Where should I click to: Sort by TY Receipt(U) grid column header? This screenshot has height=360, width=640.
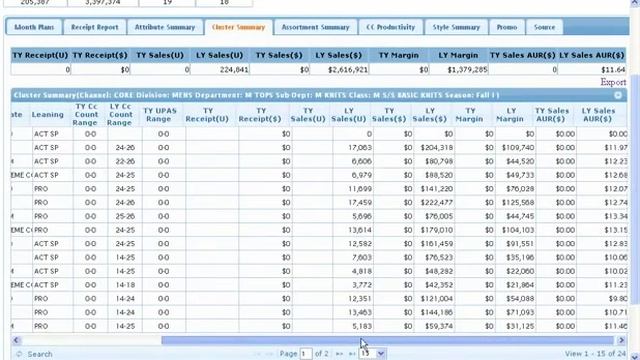207,115
